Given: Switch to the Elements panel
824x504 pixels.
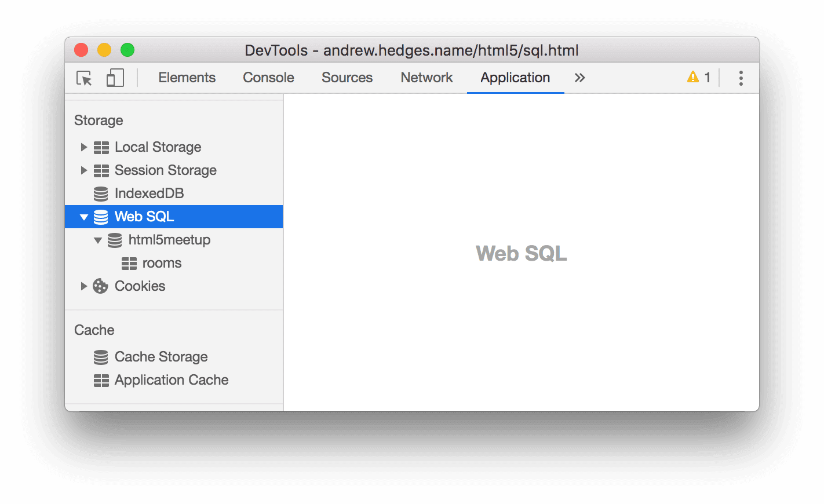Looking at the screenshot, I should 187,77.
